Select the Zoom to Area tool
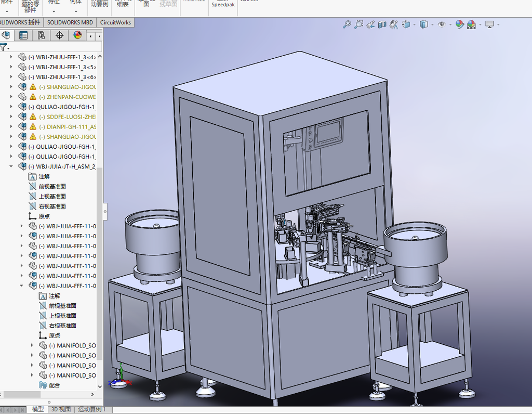Screen dimensions: 532x414 [358, 24]
